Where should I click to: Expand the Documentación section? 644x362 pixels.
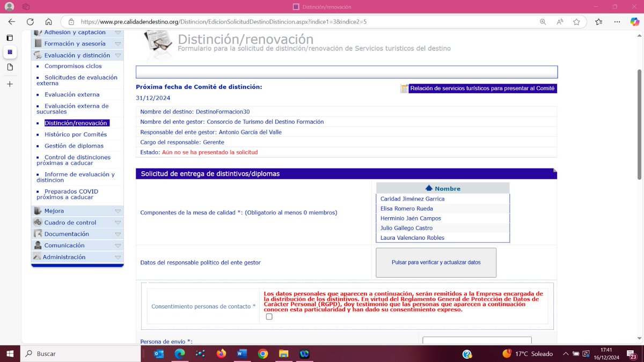77,234
